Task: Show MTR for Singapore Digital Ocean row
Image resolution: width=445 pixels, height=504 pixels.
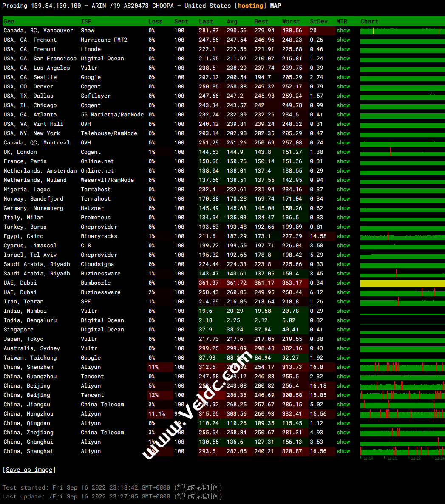Action: [343, 330]
